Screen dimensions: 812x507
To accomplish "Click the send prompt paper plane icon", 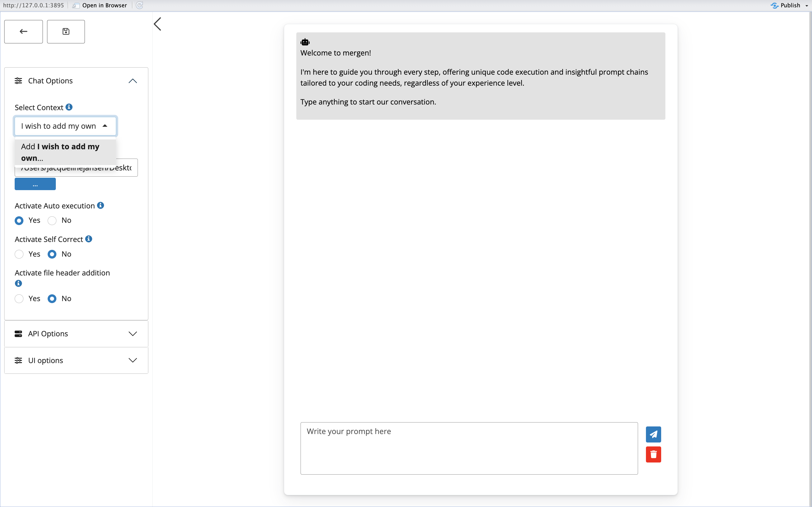I will point(653,434).
